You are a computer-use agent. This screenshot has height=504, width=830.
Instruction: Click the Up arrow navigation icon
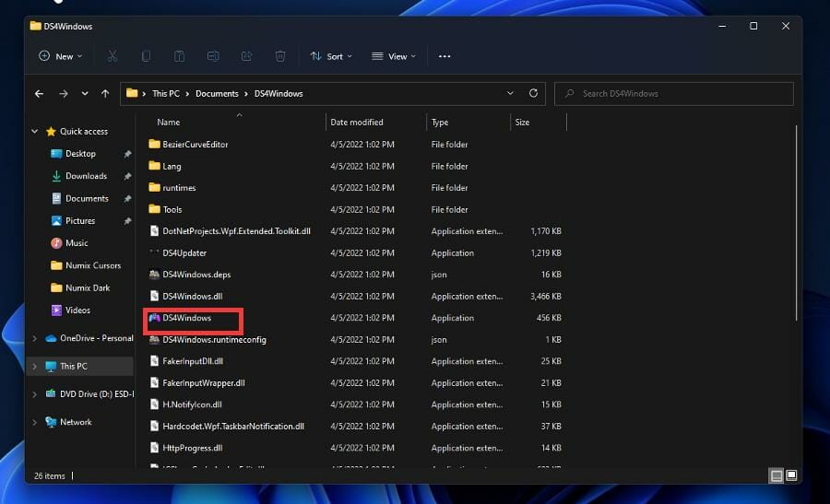coord(105,93)
